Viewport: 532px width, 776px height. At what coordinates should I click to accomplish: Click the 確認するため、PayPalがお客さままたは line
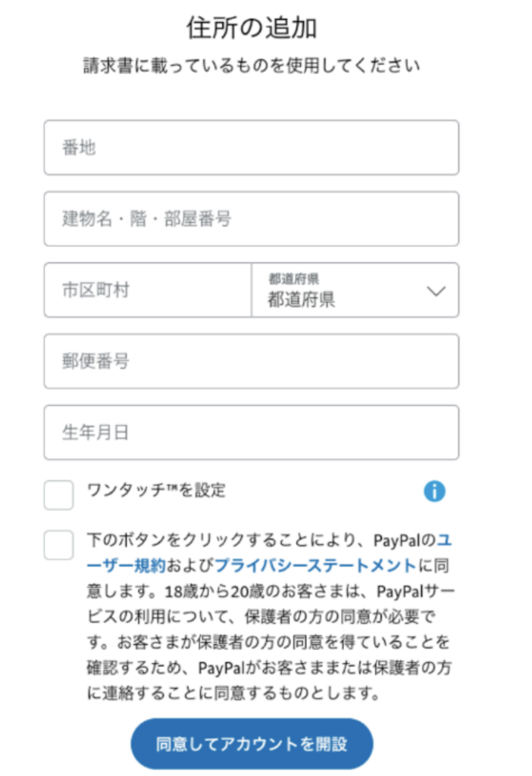(x=270, y=668)
